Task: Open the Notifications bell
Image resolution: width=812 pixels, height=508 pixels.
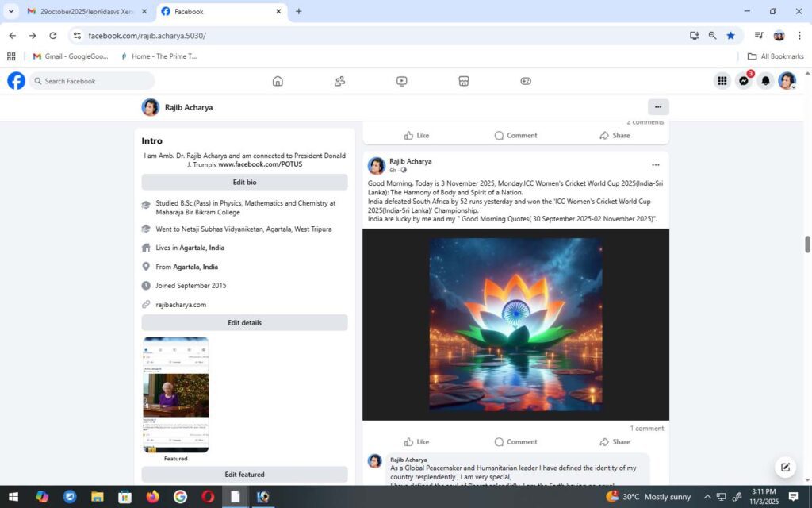Action: click(765, 81)
